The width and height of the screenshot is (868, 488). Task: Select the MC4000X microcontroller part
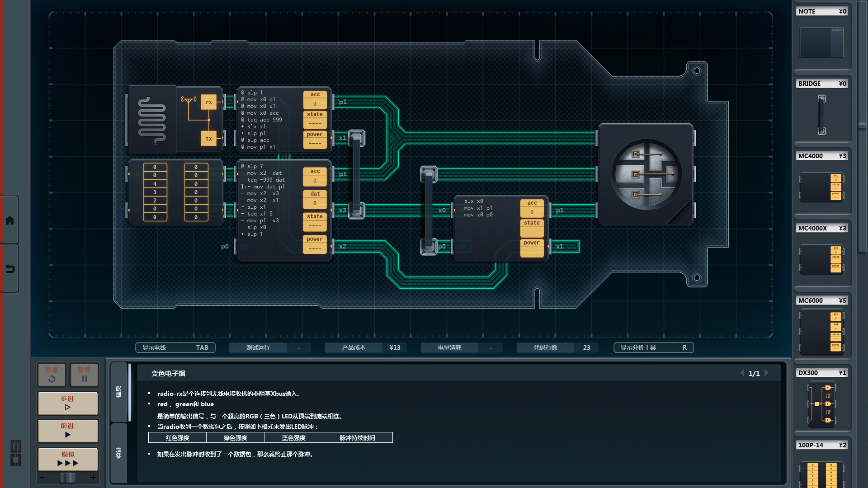click(821, 259)
